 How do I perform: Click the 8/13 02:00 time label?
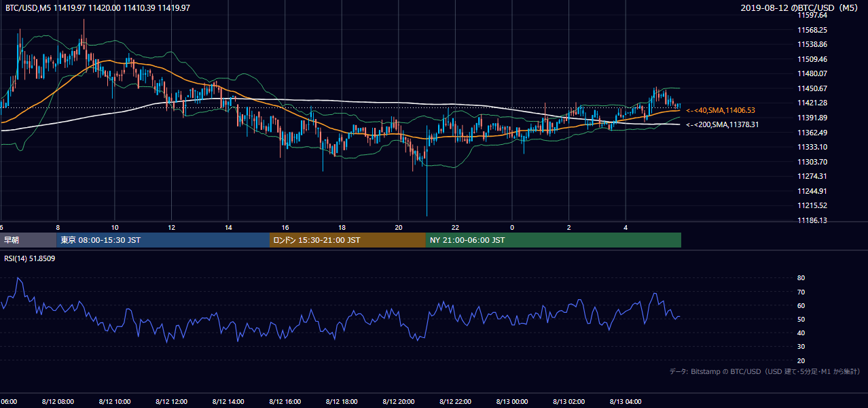(x=569, y=402)
